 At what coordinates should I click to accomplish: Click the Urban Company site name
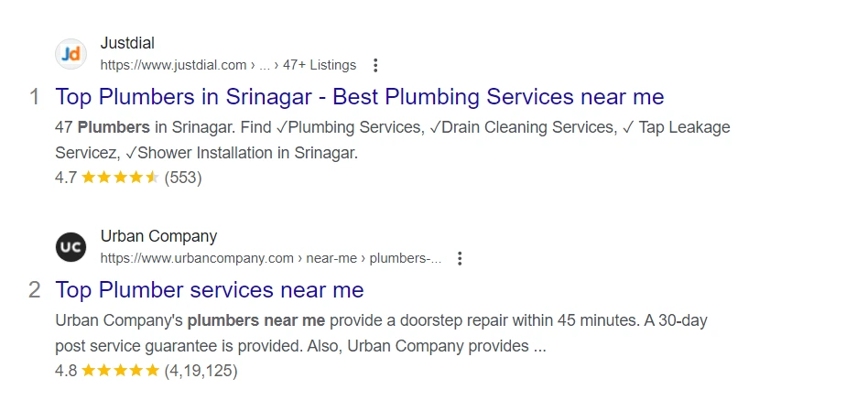158,236
